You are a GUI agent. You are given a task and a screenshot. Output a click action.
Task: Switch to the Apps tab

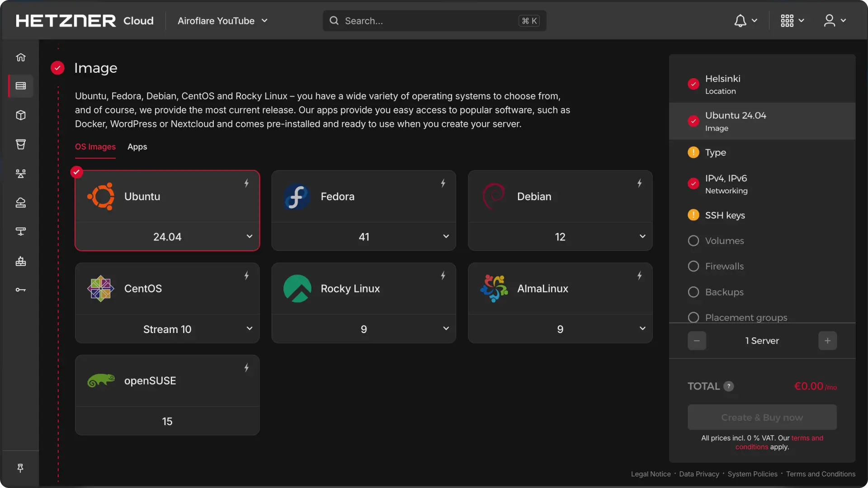137,147
